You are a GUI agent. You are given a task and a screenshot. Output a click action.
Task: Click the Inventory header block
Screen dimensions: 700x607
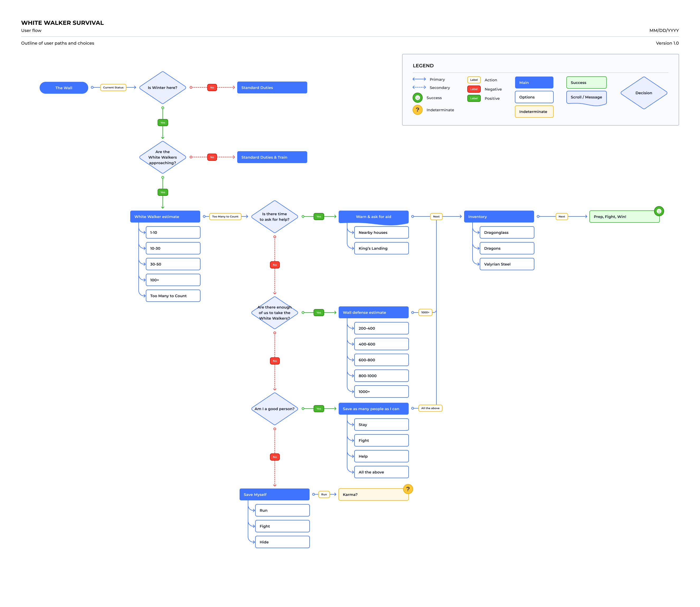(499, 216)
